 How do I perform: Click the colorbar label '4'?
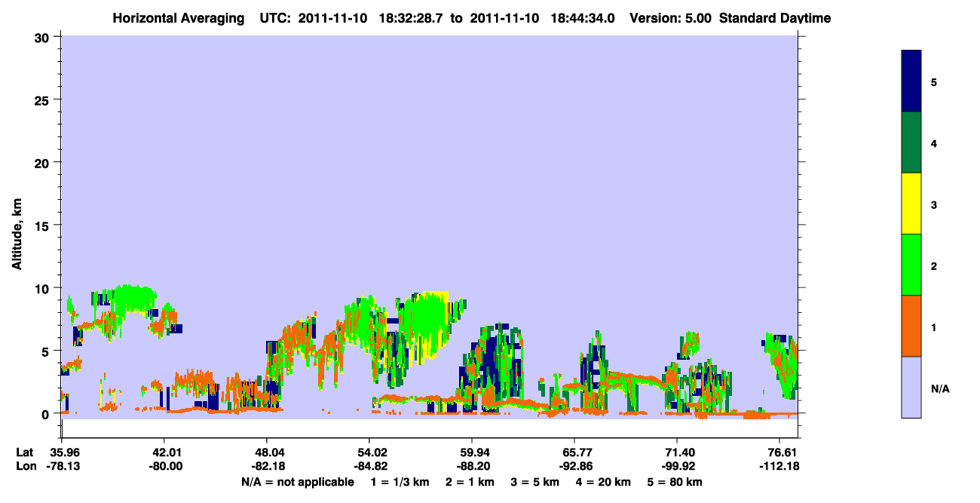point(933,143)
